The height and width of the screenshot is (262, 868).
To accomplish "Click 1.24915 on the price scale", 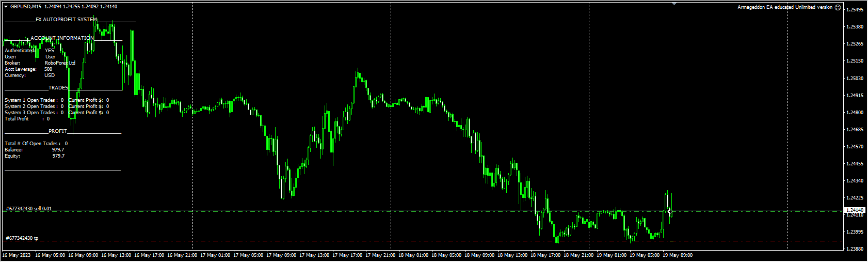I will click(x=855, y=96).
